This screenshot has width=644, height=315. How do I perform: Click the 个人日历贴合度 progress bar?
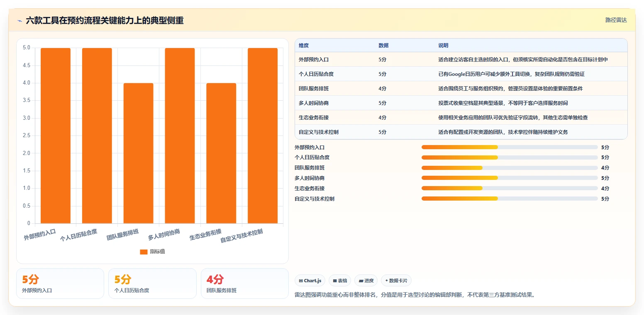point(510,157)
